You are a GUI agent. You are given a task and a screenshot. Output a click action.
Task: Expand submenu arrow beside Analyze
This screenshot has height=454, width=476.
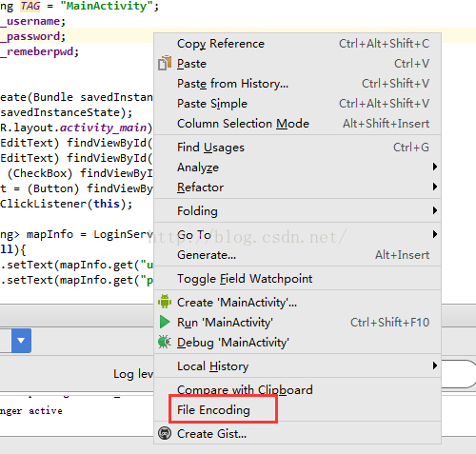click(x=435, y=167)
